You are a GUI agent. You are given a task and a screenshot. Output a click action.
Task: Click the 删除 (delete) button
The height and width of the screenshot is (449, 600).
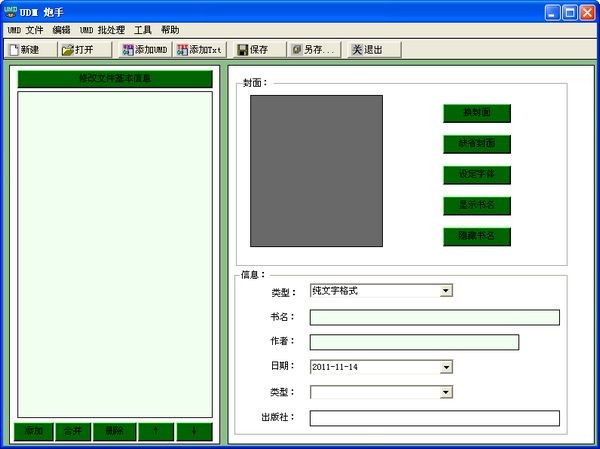coord(114,431)
